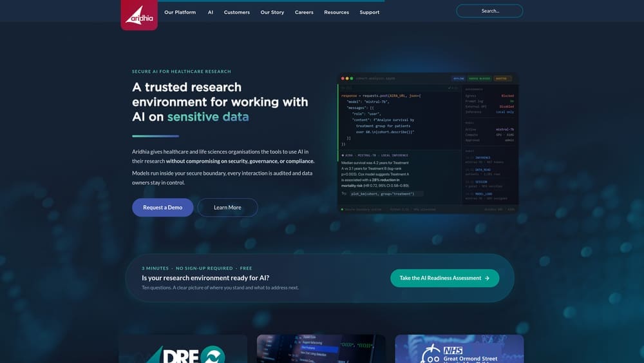
Task: Go to the Customers menu
Action: pos(236,12)
